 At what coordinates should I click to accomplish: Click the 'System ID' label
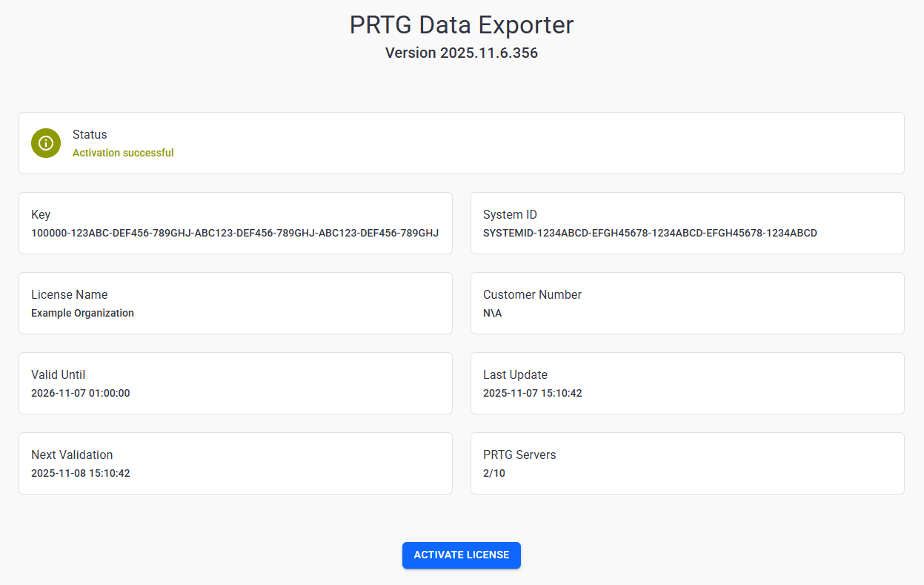(510, 215)
